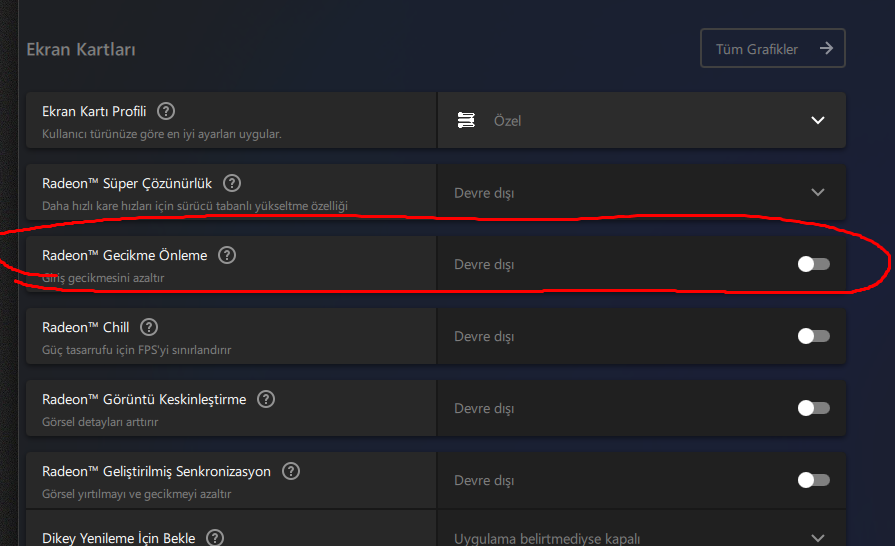Viewport: 895px width, 546px height.
Task: Open help for Radeon Görüntü Keskinleştirme
Action: (x=266, y=399)
